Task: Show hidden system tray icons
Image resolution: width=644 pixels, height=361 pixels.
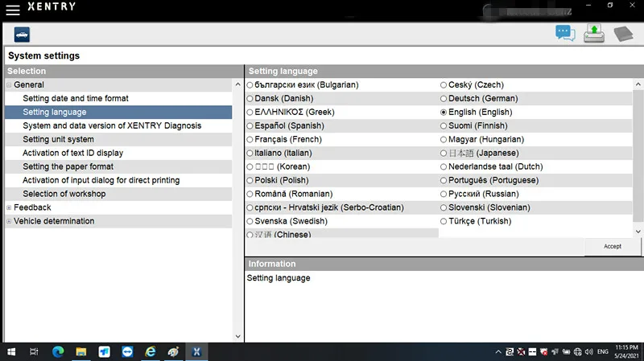Action: (498, 352)
